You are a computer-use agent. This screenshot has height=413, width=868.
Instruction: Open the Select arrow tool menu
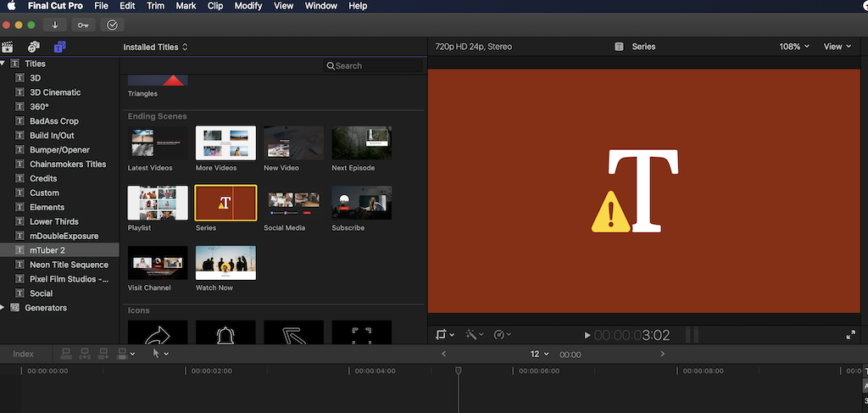(160, 353)
